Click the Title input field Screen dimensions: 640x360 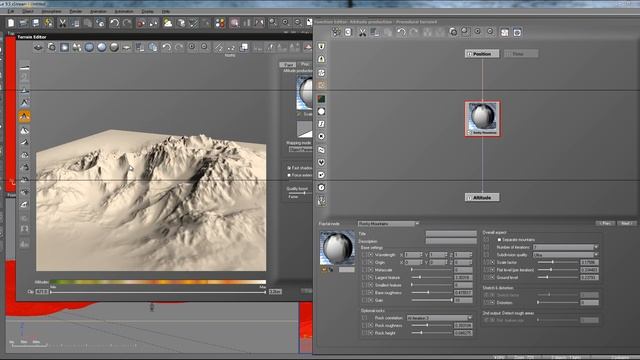tap(451, 234)
